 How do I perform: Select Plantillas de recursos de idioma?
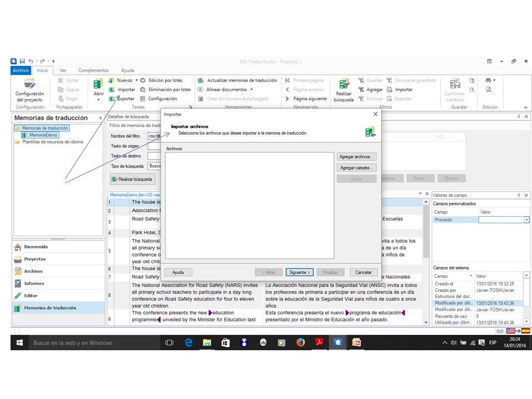49,142
